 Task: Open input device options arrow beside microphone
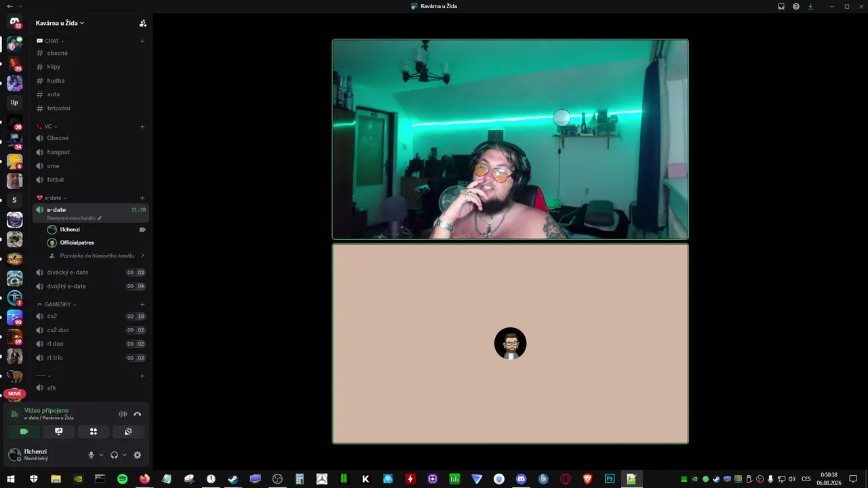pyautogui.click(x=101, y=455)
